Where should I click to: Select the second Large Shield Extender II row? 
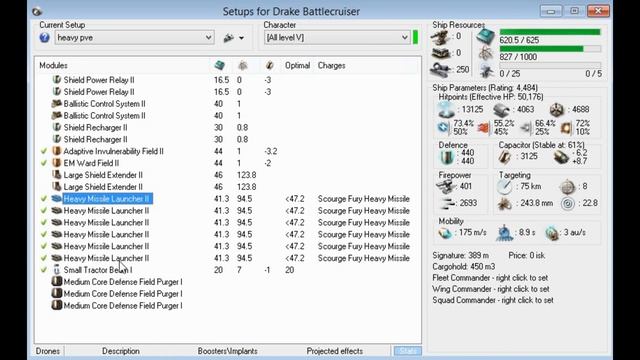103,187
